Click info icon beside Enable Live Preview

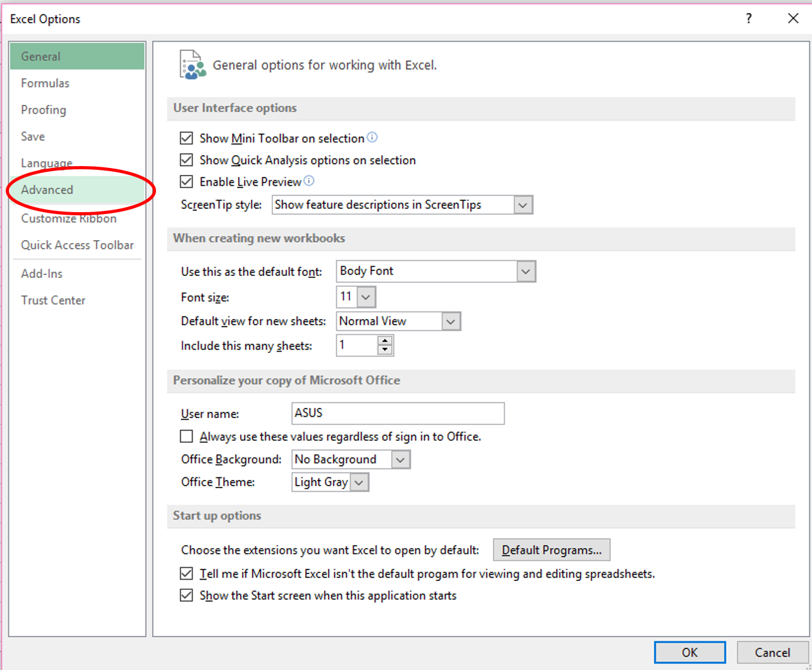click(309, 181)
